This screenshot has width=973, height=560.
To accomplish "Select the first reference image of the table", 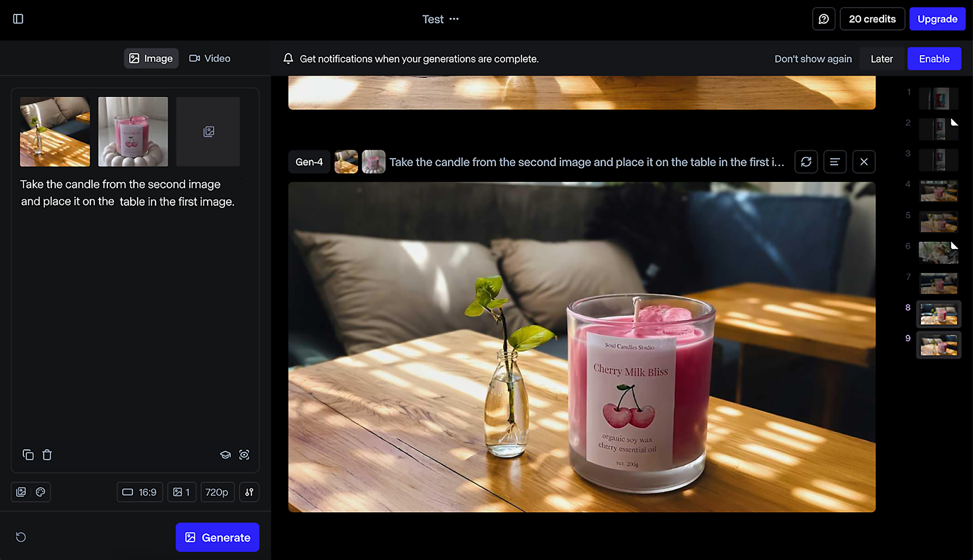I will [55, 132].
